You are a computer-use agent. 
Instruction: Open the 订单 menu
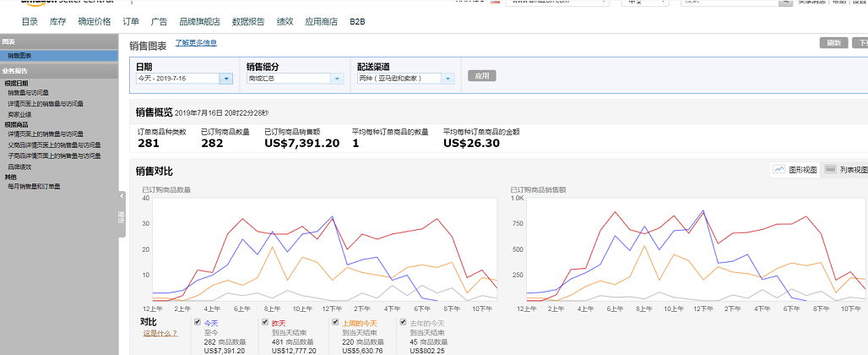tap(131, 22)
